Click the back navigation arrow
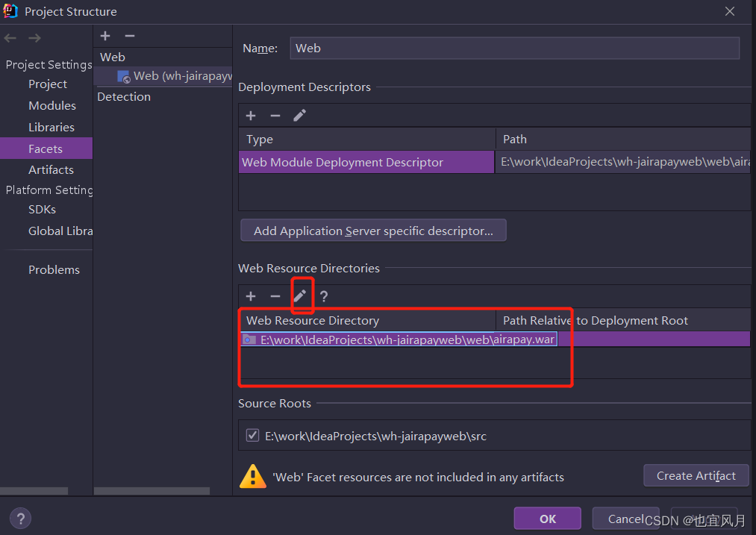This screenshot has height=535, width=756. point(10,37)
